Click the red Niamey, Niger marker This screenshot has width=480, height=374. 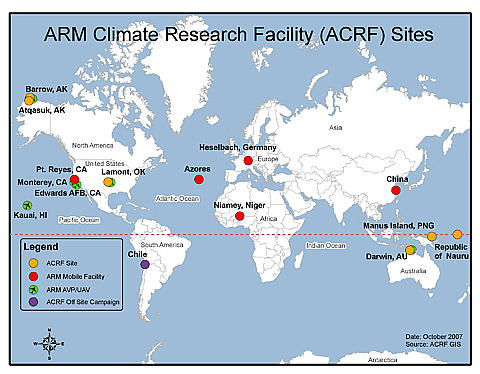pos(239,216)
